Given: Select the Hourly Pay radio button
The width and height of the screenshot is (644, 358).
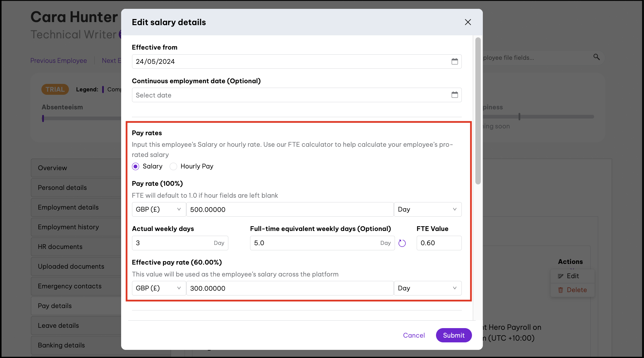Looking at the screenshot, I should click(173, 166).
